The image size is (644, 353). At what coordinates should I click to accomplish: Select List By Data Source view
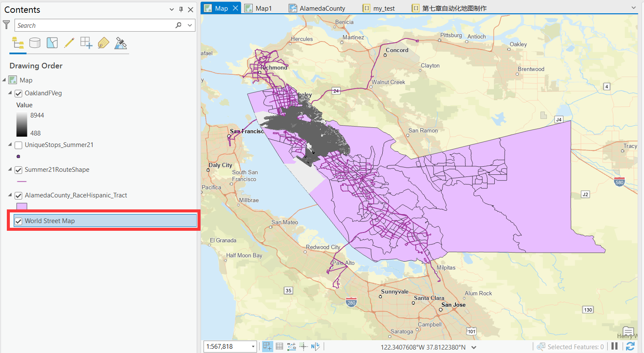(35, 43)
